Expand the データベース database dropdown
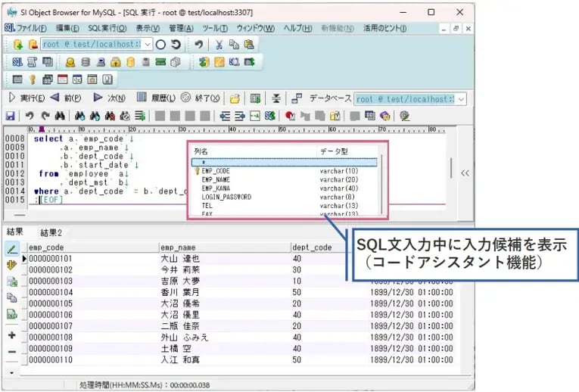The image size is (579, 392). point(461,99)
